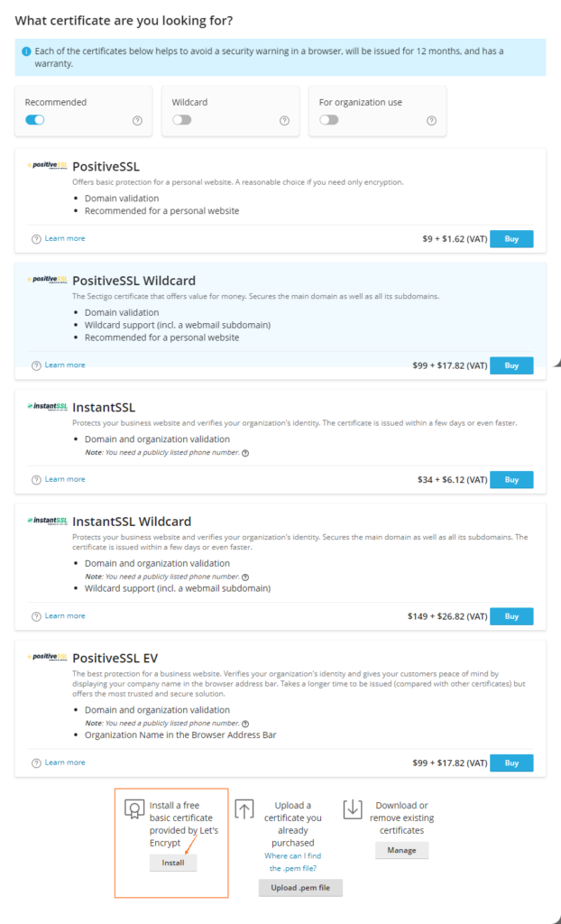Viewport: 561px width, 924px height.
Task: Click the Upload .pem file button
Action: 300,888
